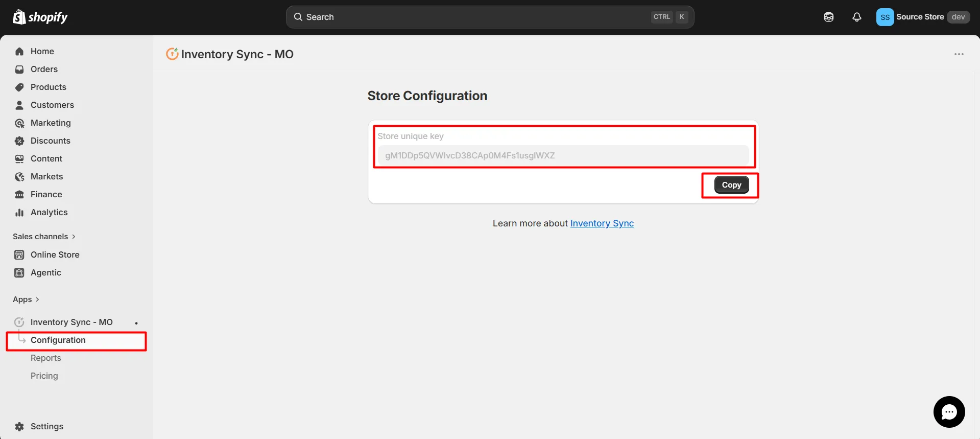
Task: Click the CTRL shortcut key badge
Action: tap(662, 17)
